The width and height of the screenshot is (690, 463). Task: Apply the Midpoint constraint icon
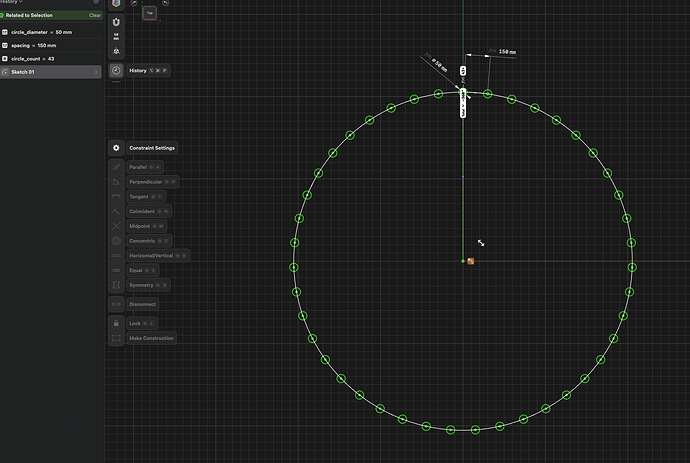pyautogui.click(x=116, y=226)
